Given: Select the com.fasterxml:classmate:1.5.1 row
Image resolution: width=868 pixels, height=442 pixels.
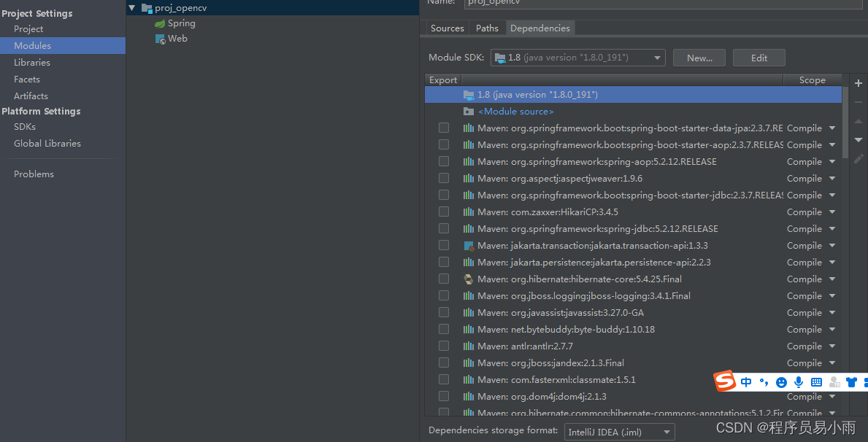Looking at the screenshot, I should pyautogui.click(x=633, y=379).
